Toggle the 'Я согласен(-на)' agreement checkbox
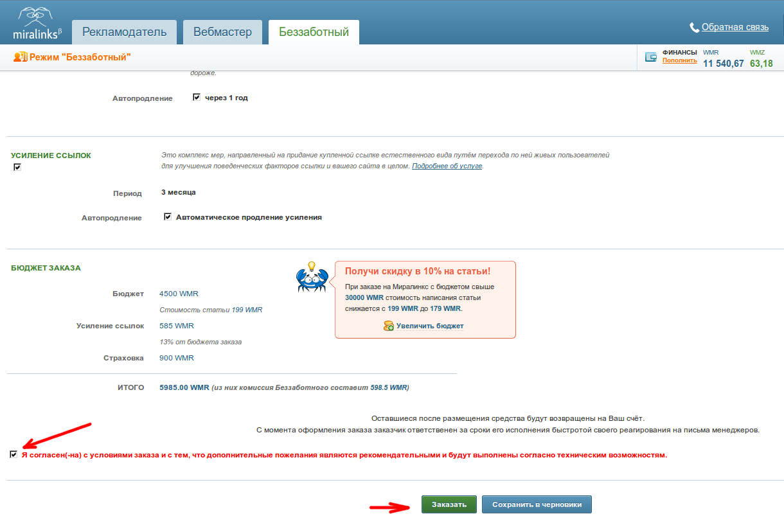Screen dimensions: 784x532 point(13,454)
